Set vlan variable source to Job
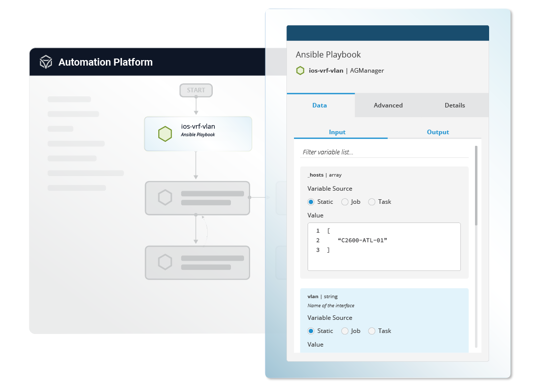Viewport: 535px width, 392px height. (x=345, y=331)
